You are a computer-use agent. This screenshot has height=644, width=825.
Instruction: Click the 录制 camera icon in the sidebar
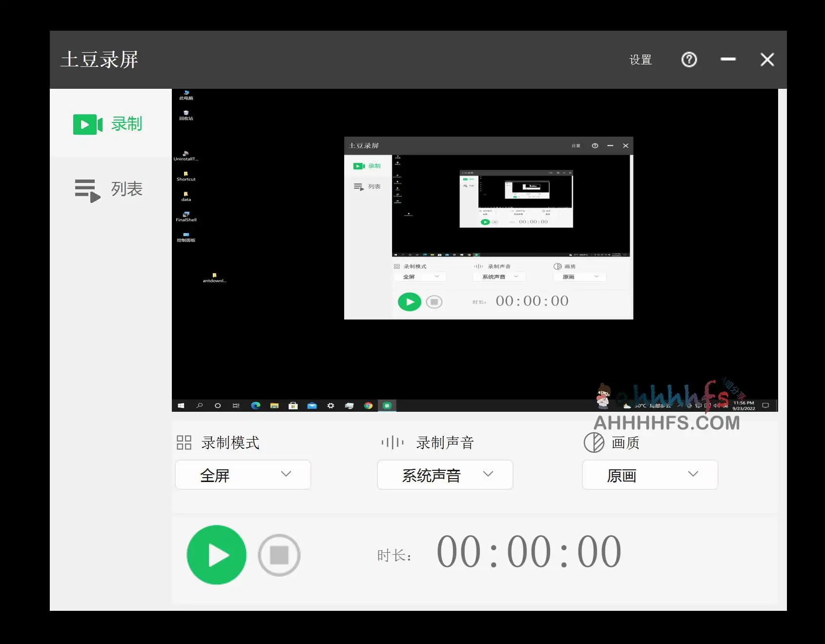[87, 124]
